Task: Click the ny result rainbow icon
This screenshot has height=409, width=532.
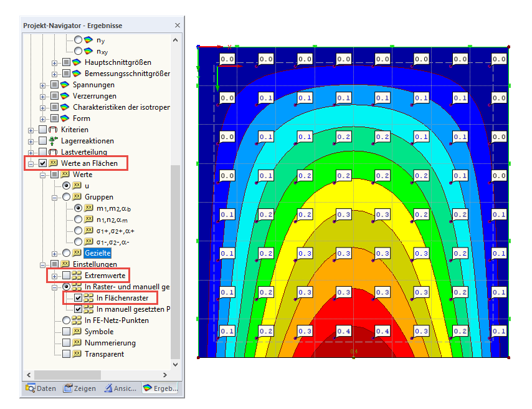Action: point(88,40)
